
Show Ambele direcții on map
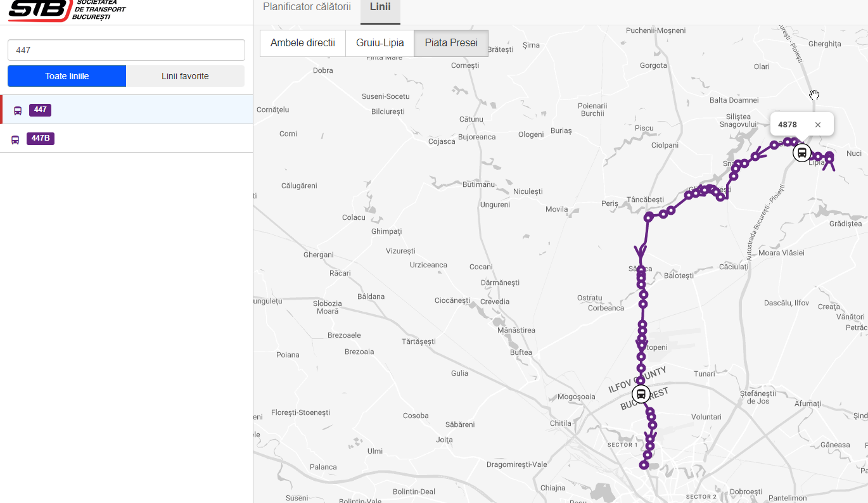[x=303, y=43]
